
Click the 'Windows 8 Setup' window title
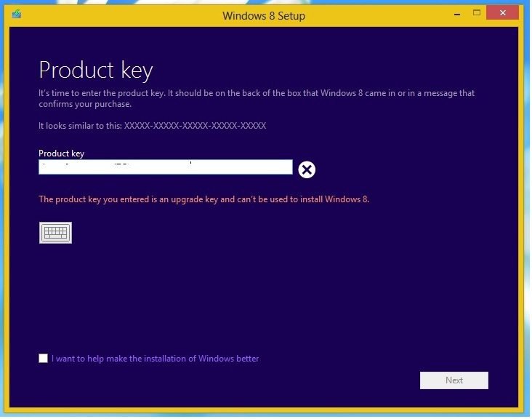(263, 15)
